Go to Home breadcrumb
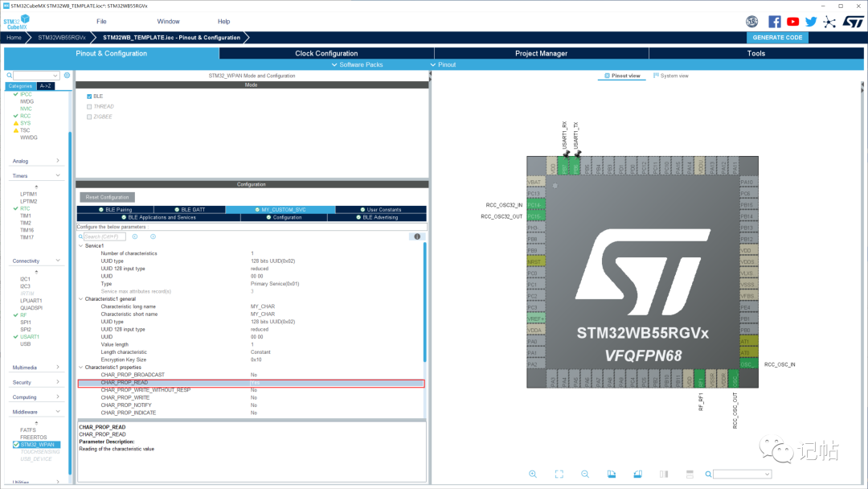The height and width of the screenshot is (489, 868). [14, 38]
